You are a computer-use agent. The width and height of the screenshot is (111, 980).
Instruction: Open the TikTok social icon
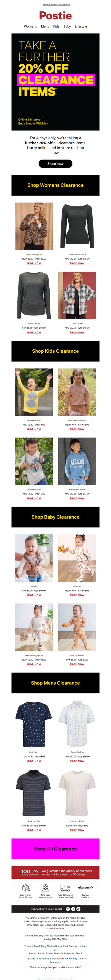tap(78, 909)
